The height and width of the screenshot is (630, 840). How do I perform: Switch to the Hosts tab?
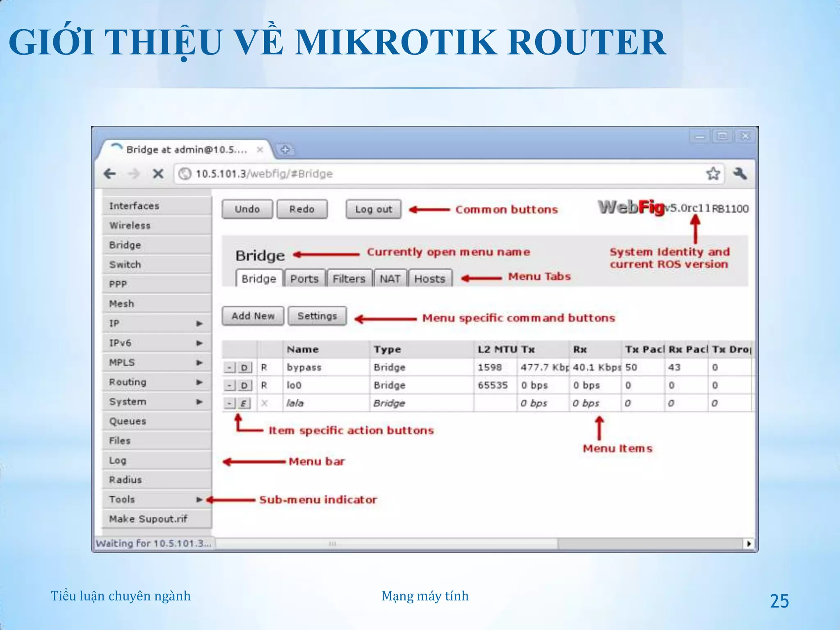point(430,278)
